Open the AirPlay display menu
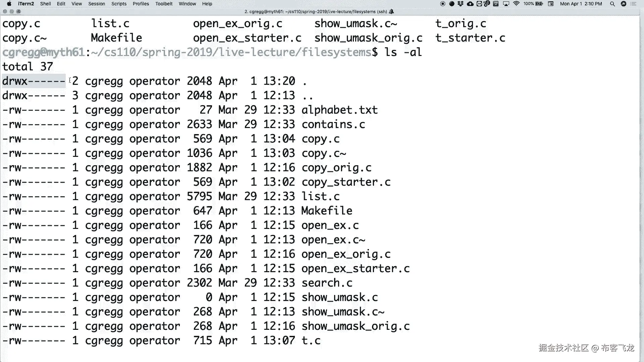The height and width of the screenshot is (362, 644). (x=506, y=4)
